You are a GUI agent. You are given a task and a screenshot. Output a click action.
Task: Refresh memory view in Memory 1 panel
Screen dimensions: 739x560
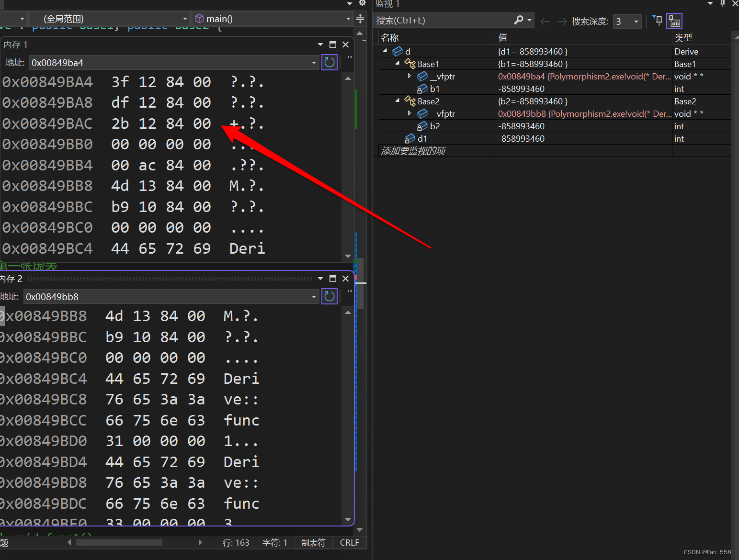click(330, 62)
